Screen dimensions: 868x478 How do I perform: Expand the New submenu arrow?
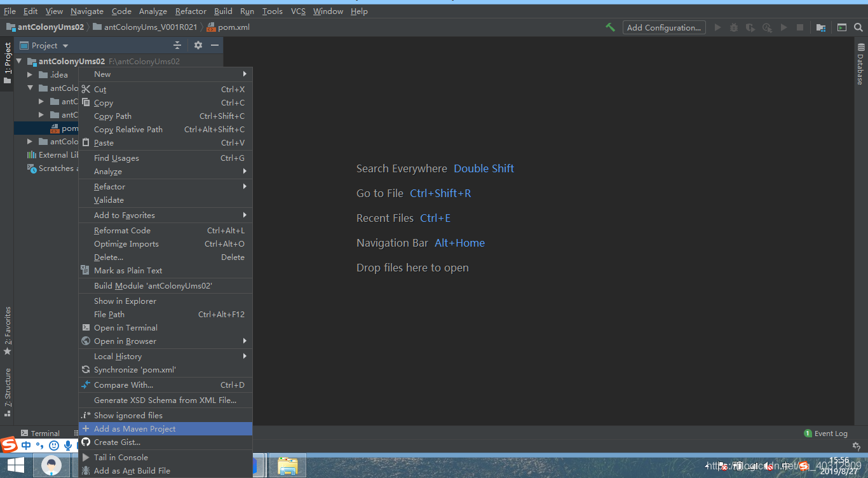click(x=245, y=74)
